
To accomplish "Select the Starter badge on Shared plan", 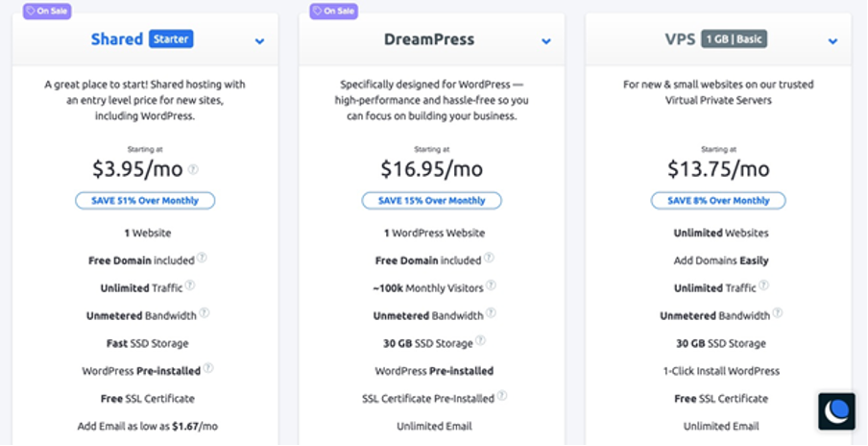I will click(x=171, y=39).
